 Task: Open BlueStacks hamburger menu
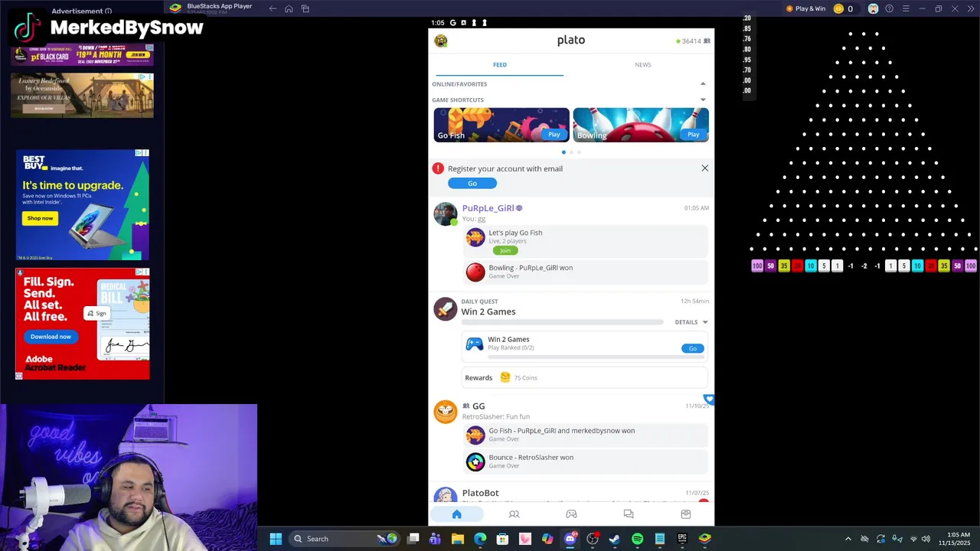tap(906, 8)
